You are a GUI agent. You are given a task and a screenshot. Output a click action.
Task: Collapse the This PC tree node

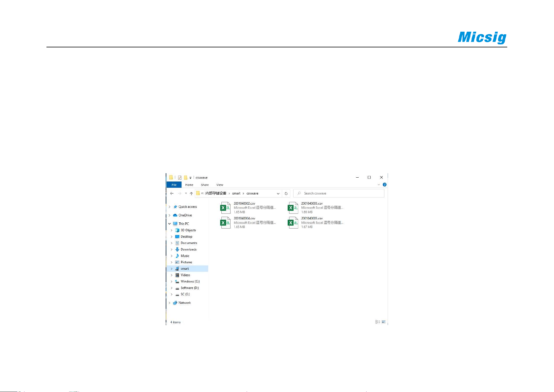coord(169,224)
